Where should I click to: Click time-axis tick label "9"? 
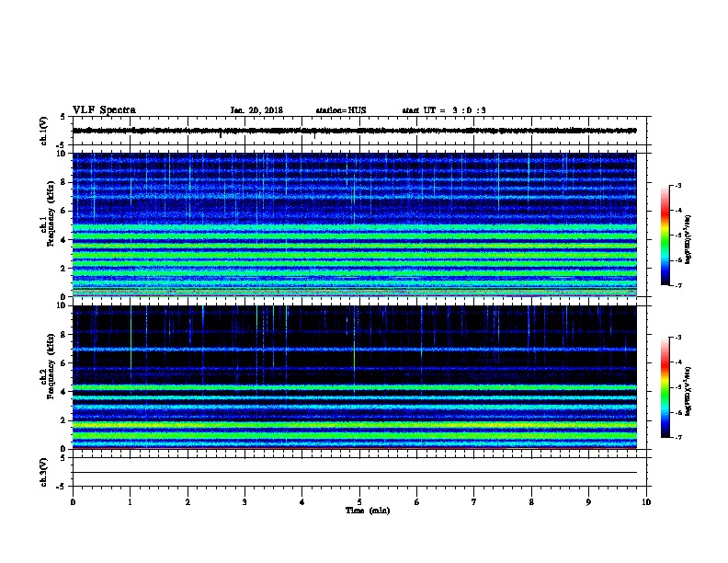588,502
